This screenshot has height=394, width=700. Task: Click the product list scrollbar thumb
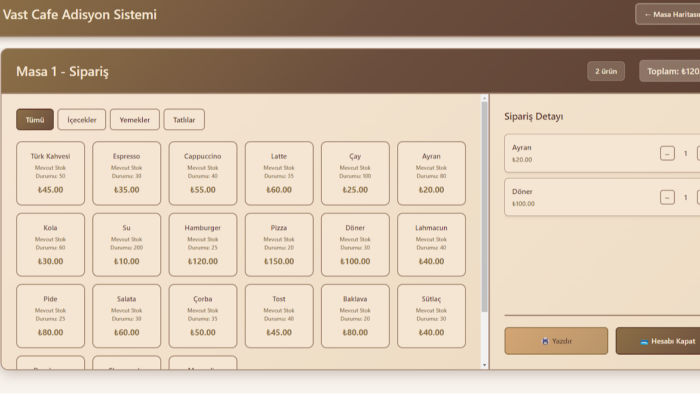click(x=484, y=207)
